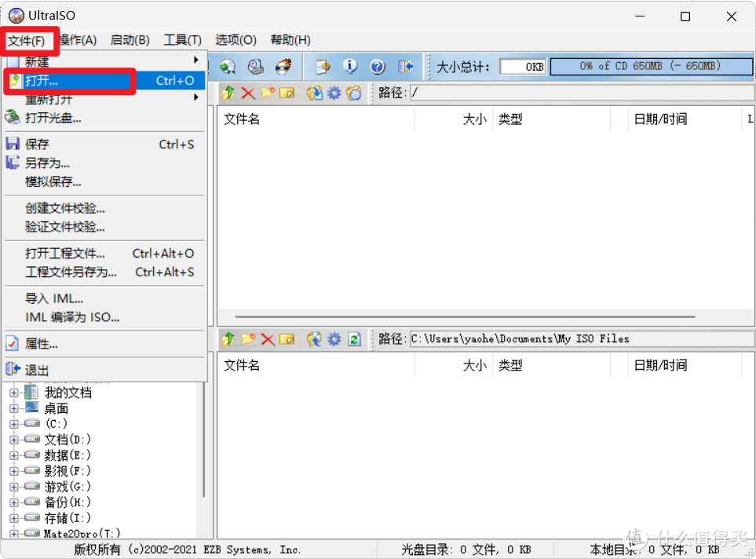Sort image pane by 日期/时间 column header
This screenshot has height=559, width=756.
point(685,119)
